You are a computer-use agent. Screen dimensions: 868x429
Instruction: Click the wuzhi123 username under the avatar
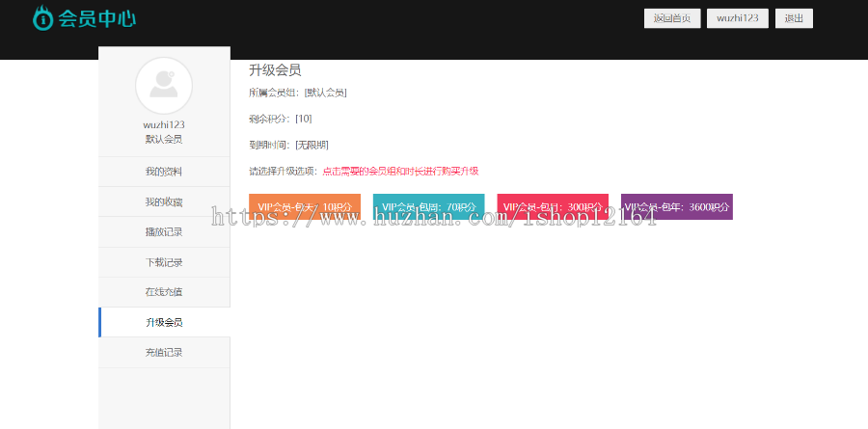(x=164, y=124)
